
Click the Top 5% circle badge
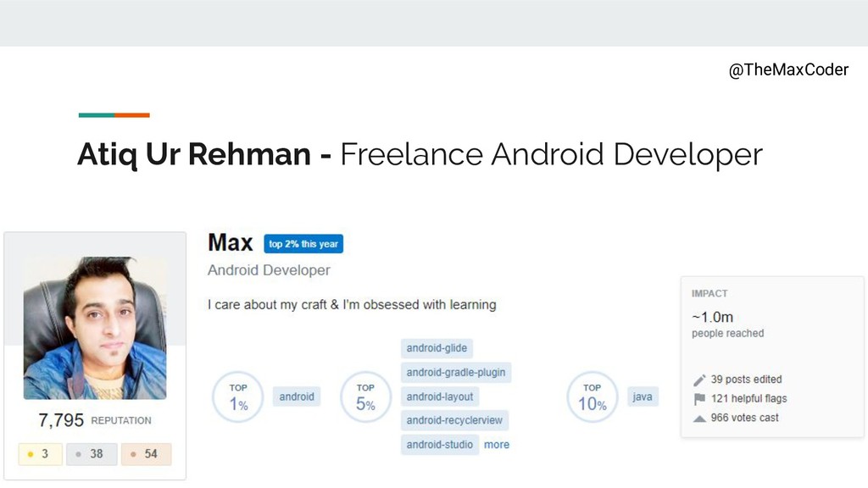pyautogui.click(x=365, y=396)
